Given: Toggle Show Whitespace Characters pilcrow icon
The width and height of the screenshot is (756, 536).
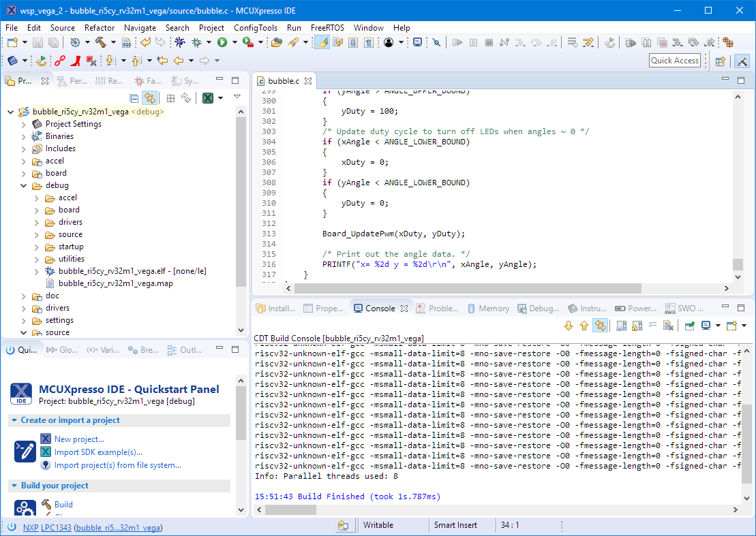Looking at the screenshot, I should [x=369, y=42].
